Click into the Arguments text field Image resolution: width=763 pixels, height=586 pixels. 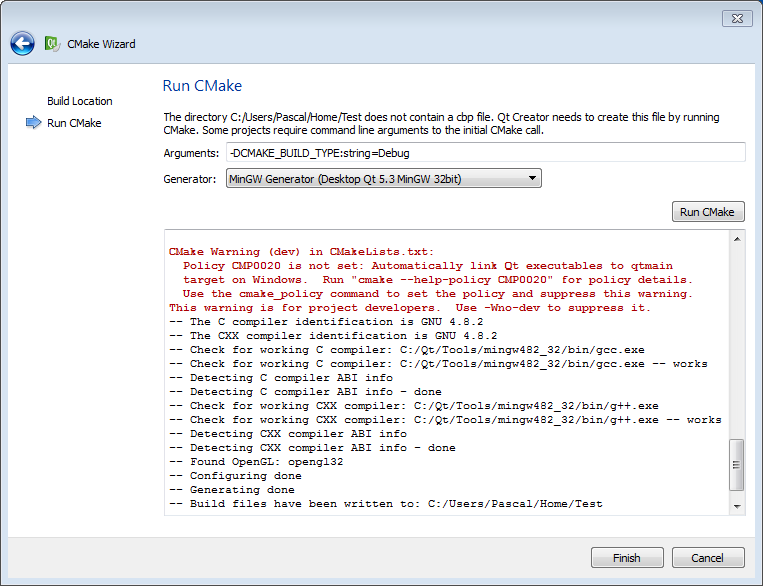(x=485, y=152)
